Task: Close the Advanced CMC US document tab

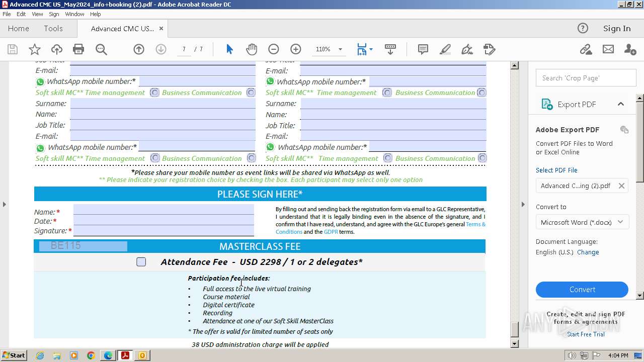Action: pos(161,29)
